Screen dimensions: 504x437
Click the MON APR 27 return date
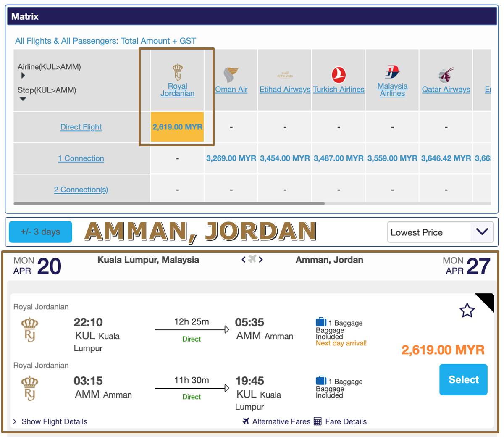[x=467, y=266]
